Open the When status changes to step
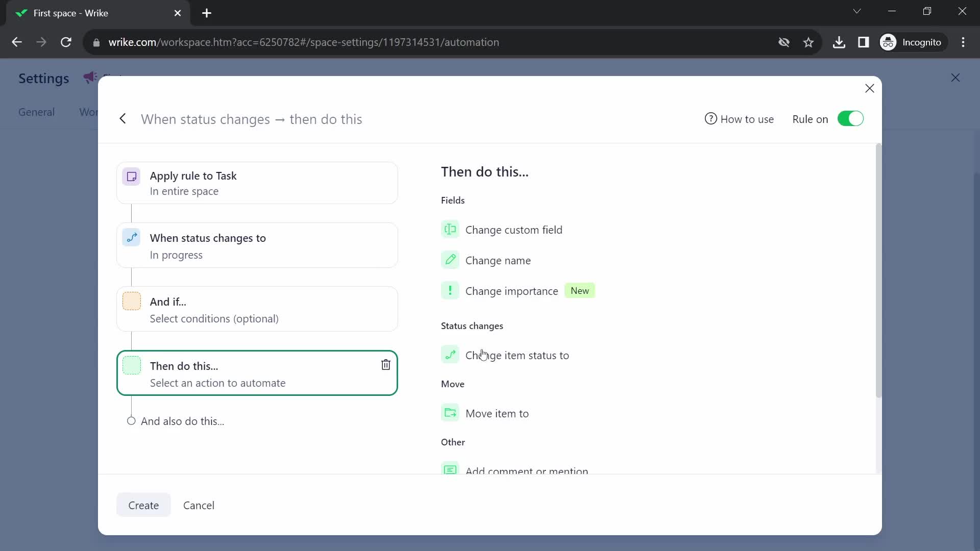The width and height of the screenshot is (980, 551). [x=257, y=245]
